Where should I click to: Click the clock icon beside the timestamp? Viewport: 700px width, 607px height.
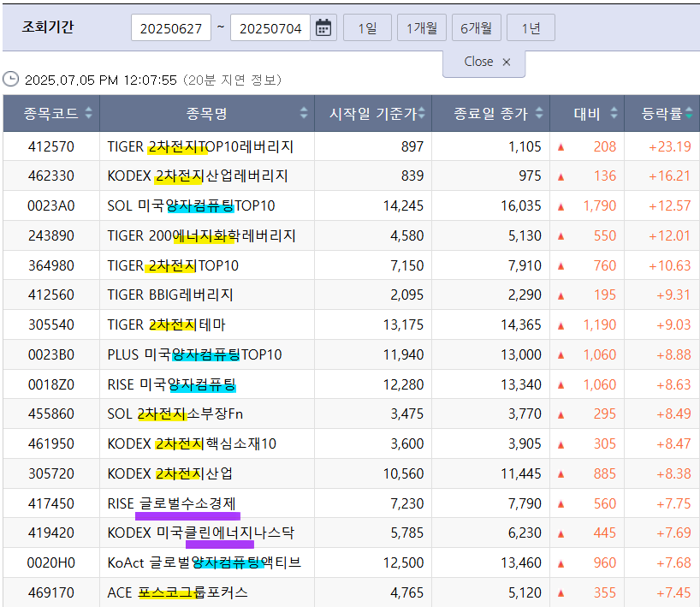(x=11, y=80)
